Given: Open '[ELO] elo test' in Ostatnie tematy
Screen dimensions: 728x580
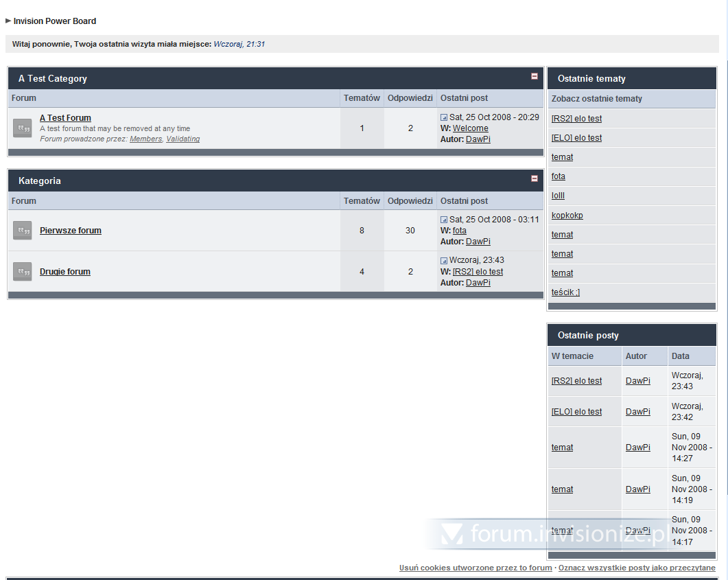Looking at the screenshot, I should click(x=576, y=138).
